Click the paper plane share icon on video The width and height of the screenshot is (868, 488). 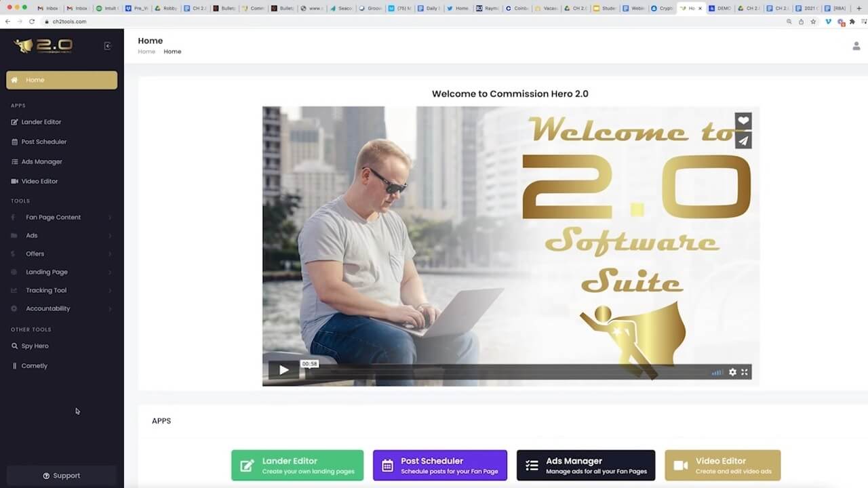tap(743, 140)
